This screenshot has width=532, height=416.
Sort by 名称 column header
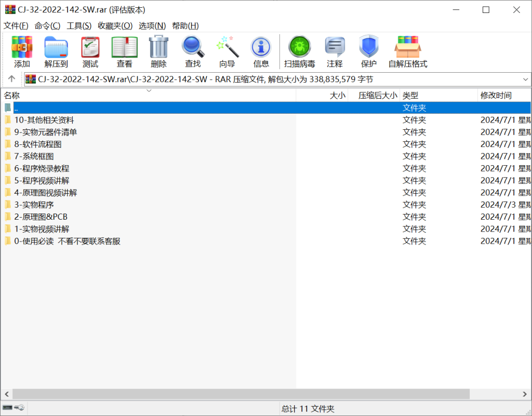point(12,96)
